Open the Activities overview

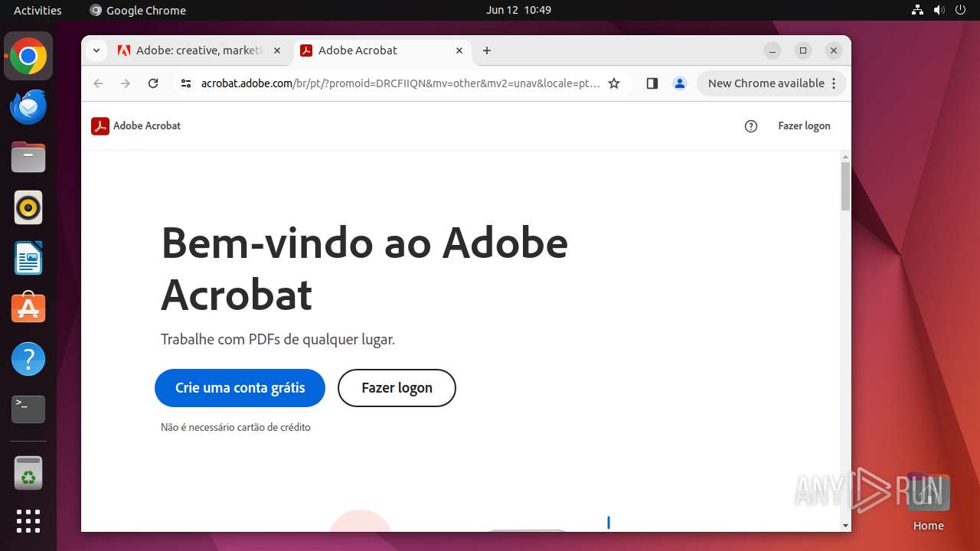(38, 10)
